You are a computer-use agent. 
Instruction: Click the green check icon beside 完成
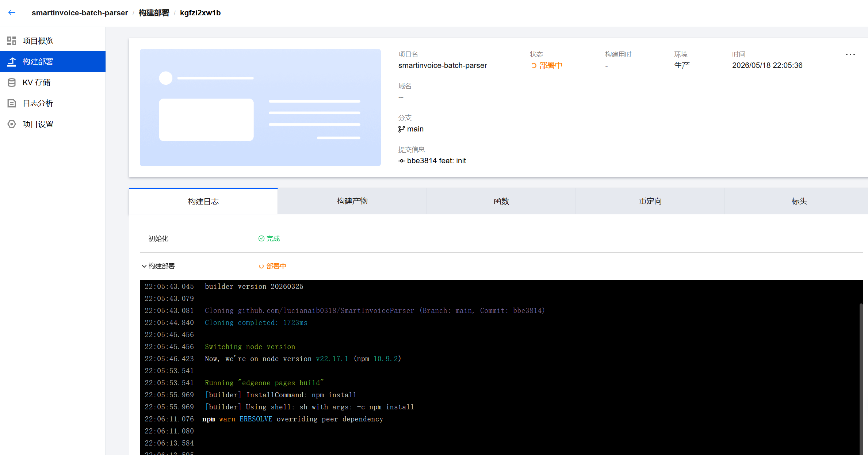point(261,239)
